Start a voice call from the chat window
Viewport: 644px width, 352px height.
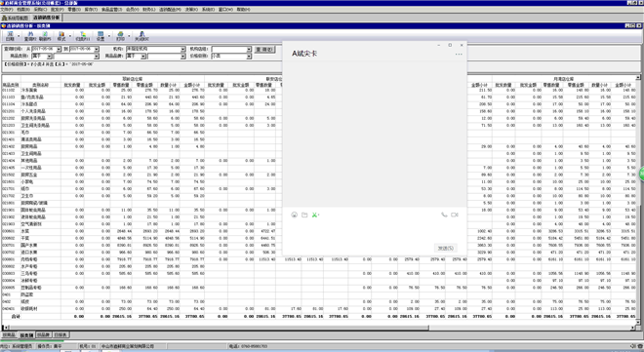(444, 215)
